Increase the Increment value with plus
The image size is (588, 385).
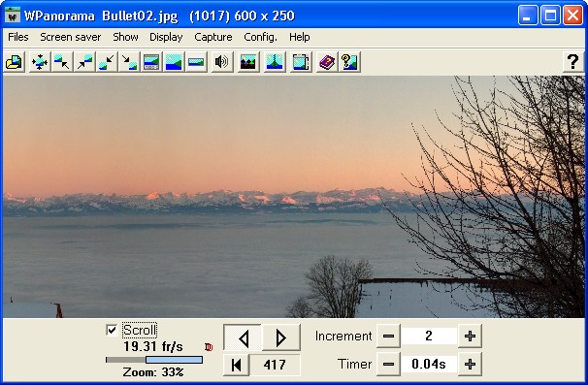click(x=470, y=336)
